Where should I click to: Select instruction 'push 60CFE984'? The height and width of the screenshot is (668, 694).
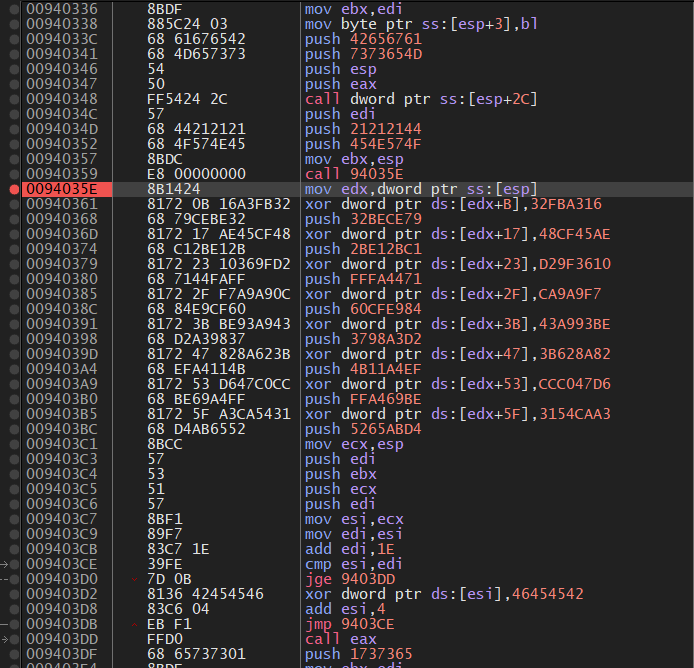[x=363, y=309]
